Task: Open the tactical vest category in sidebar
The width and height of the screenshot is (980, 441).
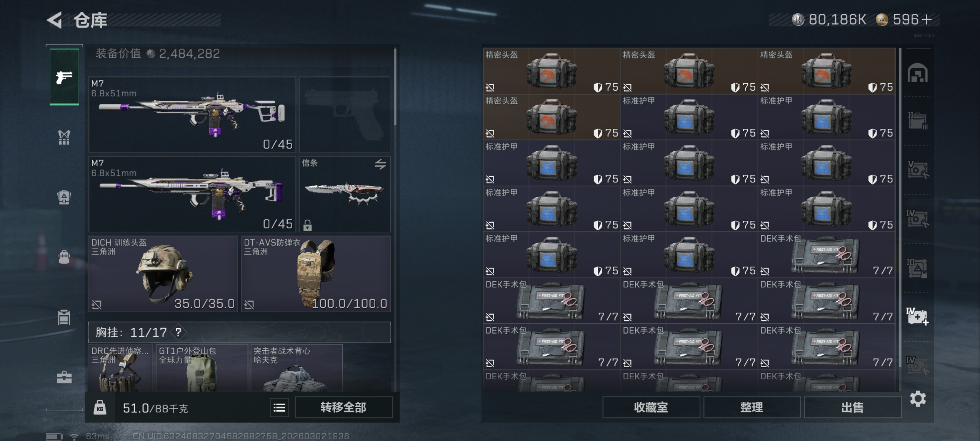Action: tap(64, 137)
